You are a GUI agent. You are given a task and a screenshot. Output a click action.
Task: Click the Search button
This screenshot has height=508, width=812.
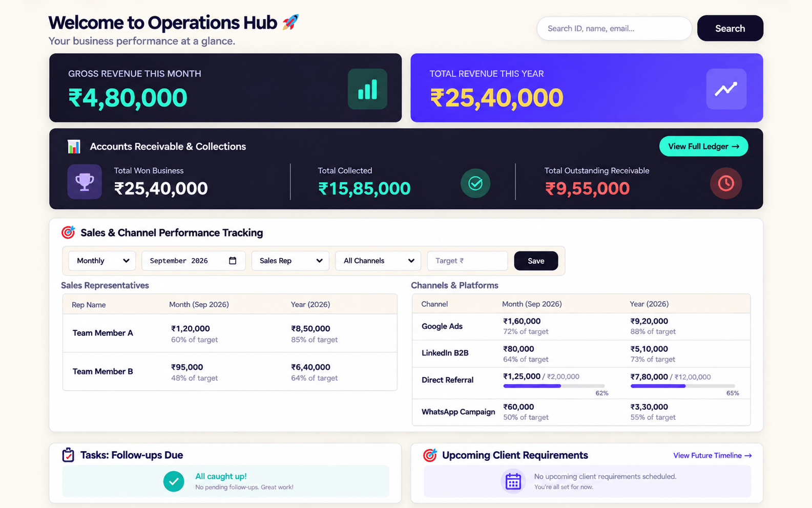coord(730,28)
